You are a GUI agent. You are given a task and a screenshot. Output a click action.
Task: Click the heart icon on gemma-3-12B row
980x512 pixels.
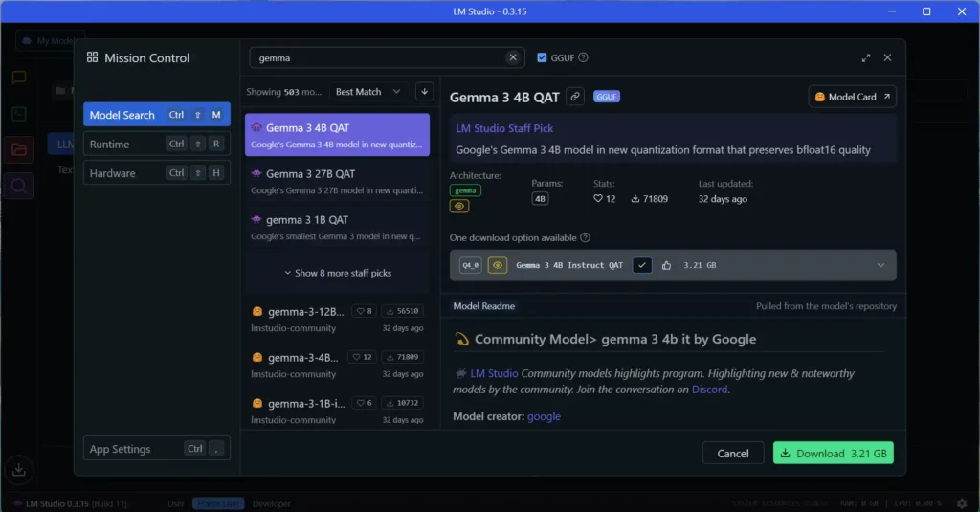coord(360,311)
